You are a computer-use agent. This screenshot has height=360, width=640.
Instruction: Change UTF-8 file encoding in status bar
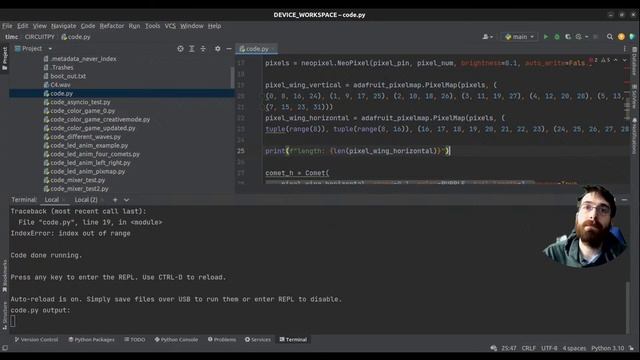[549, 348]
